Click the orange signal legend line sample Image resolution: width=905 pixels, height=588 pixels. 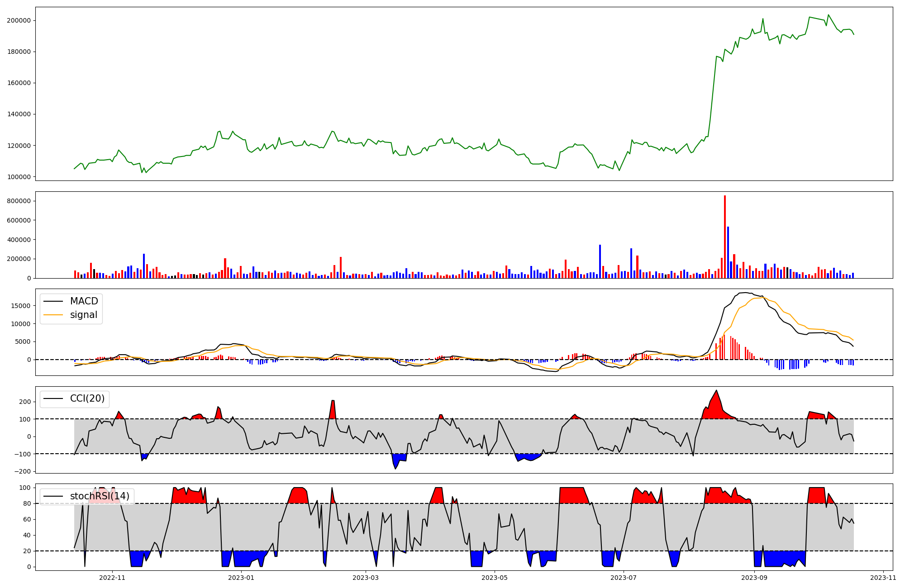click(52, 315)
